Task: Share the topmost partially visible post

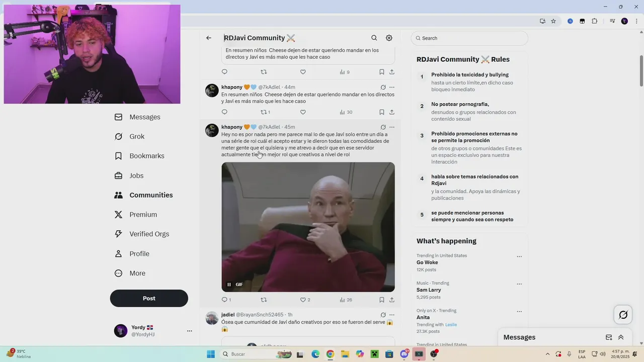Action: [x=391, y=72]
